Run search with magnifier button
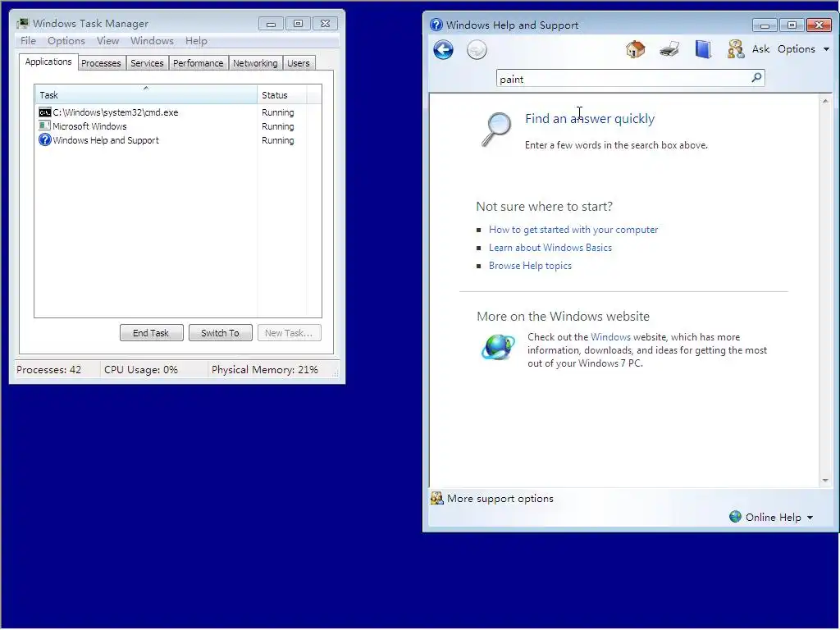Screen dimensions: 840x630 tap(756, 78)
